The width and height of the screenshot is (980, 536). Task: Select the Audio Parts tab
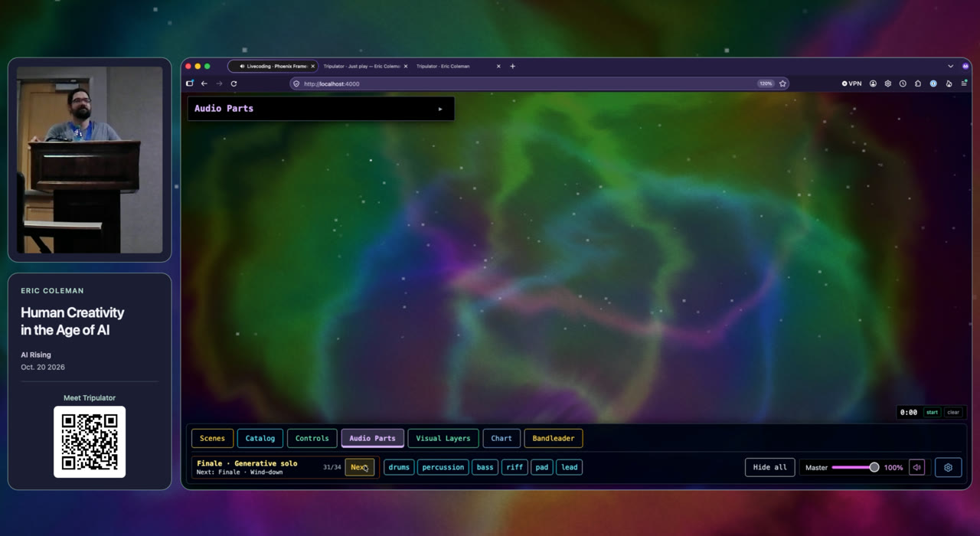pos(372,438)
